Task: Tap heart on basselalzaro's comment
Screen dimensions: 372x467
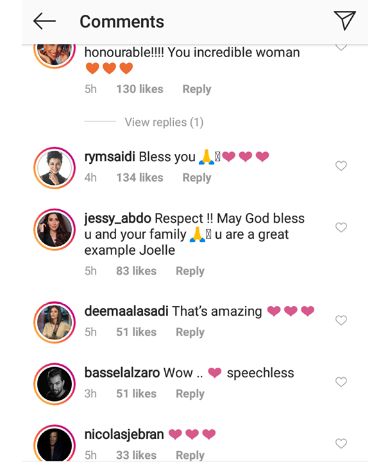Action: tap(341, 382)
